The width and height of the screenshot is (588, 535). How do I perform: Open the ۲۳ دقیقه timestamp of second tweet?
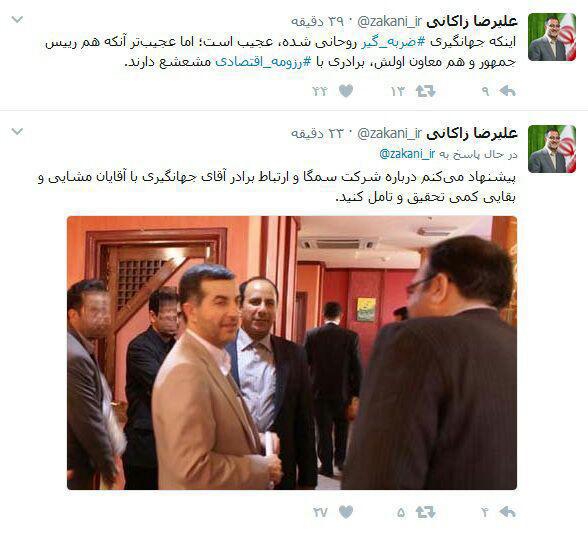click(x=318, y=133)
